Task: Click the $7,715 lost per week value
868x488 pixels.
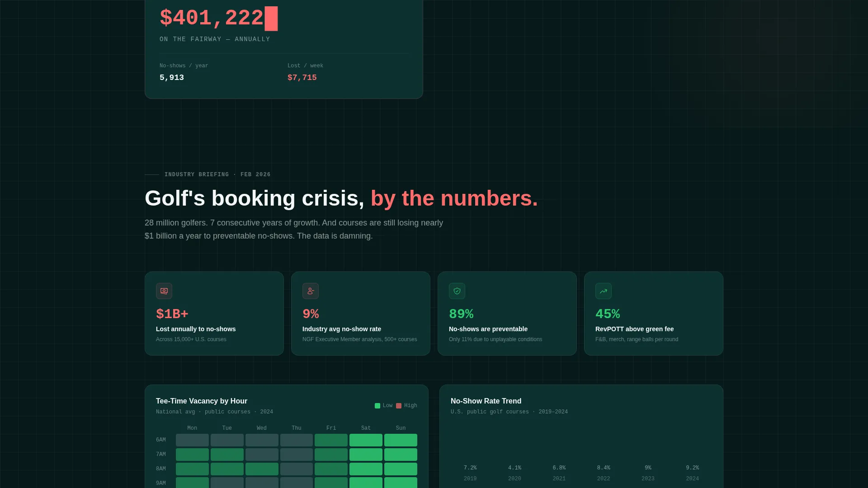Action: pos(302,78)
